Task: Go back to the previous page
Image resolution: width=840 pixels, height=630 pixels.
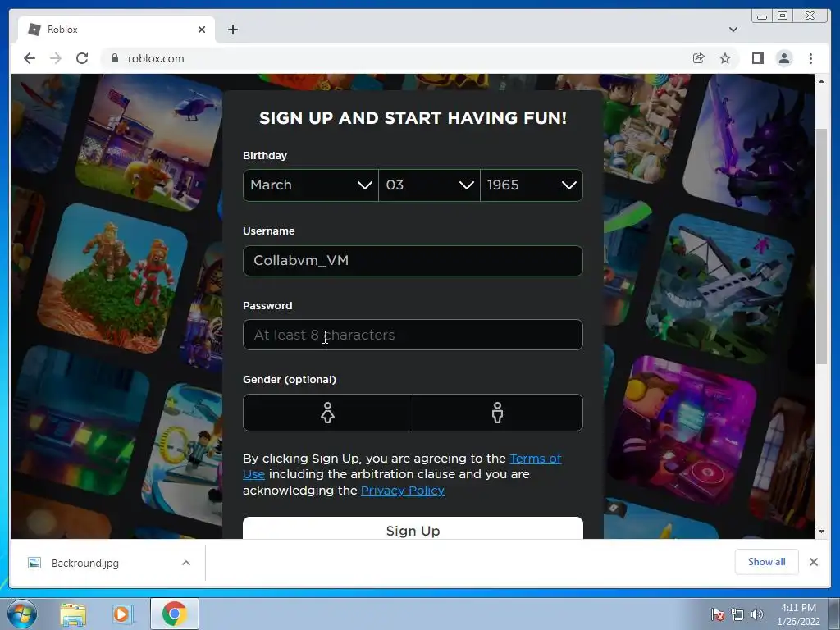Action: [30, 58]
